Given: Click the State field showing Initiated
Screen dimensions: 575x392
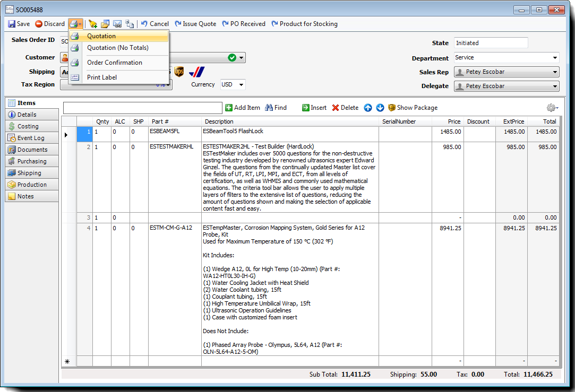Looking at the screenshot, I should [491, 43].
